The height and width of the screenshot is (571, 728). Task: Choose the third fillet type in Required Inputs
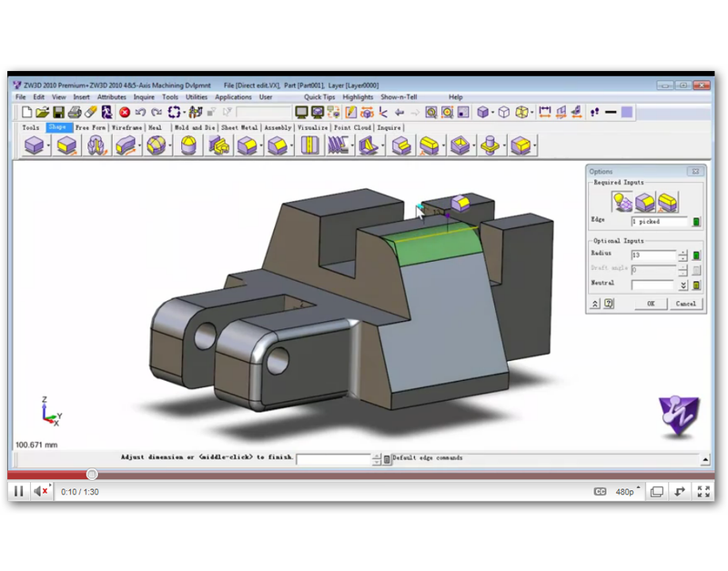[x=667, y=202]
